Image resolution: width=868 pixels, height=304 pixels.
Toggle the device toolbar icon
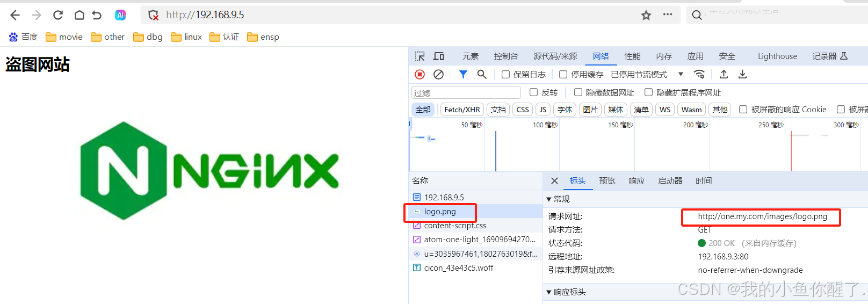pyautogui.click(x=439, y=56)
